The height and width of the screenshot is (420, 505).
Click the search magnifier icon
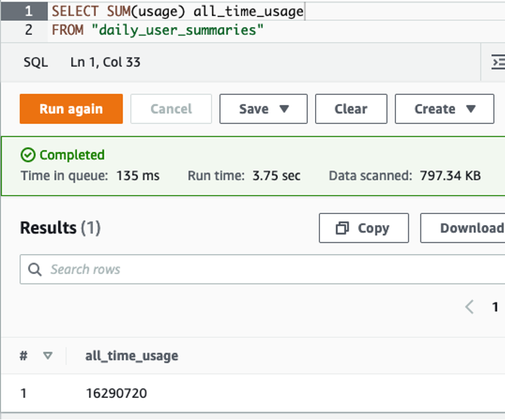point(35,269)
